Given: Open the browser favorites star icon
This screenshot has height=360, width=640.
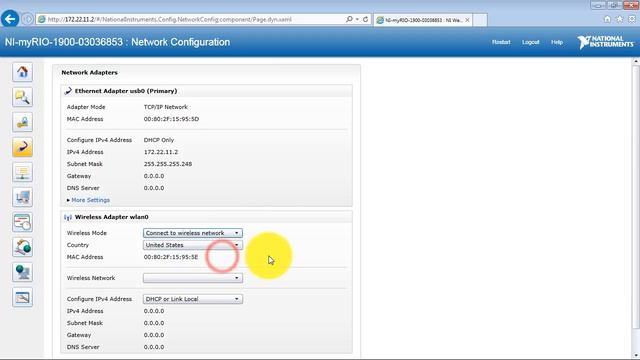Looking at the screenshot, I should (620, 19).
